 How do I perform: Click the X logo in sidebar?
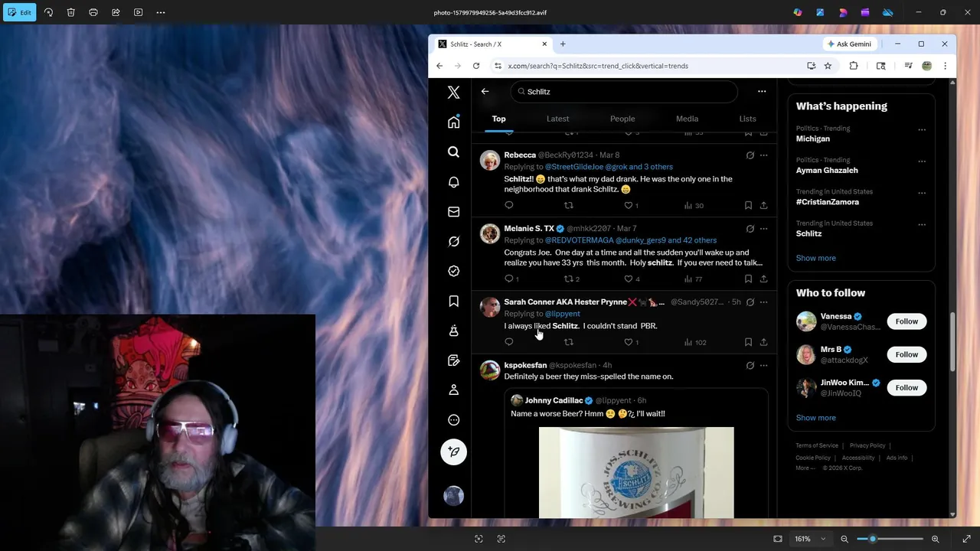click(x=453, y=93)
